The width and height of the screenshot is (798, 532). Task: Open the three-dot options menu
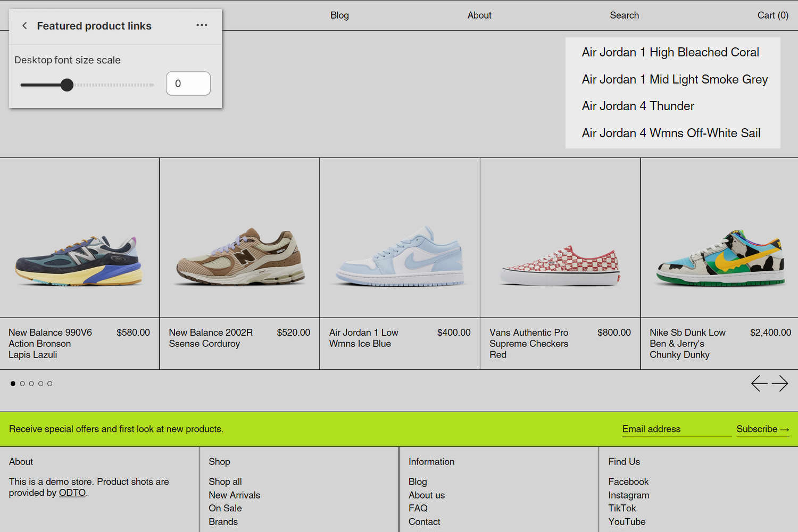tap(202, 25)
